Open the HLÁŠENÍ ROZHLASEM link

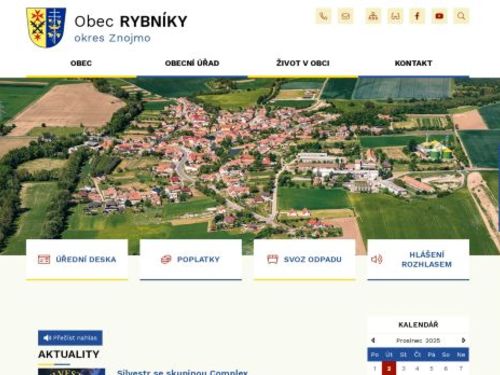tap(418, 259)
